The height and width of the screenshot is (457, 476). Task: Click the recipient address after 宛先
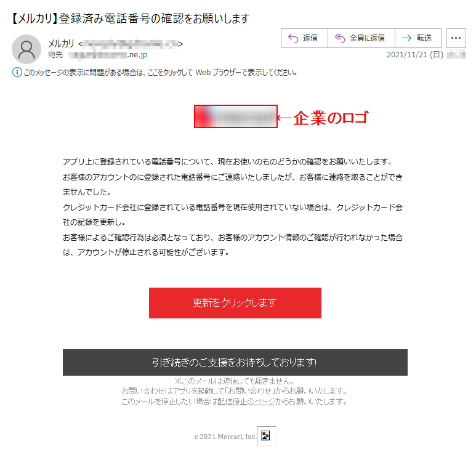pyautogui.click(x=108, y=55)
